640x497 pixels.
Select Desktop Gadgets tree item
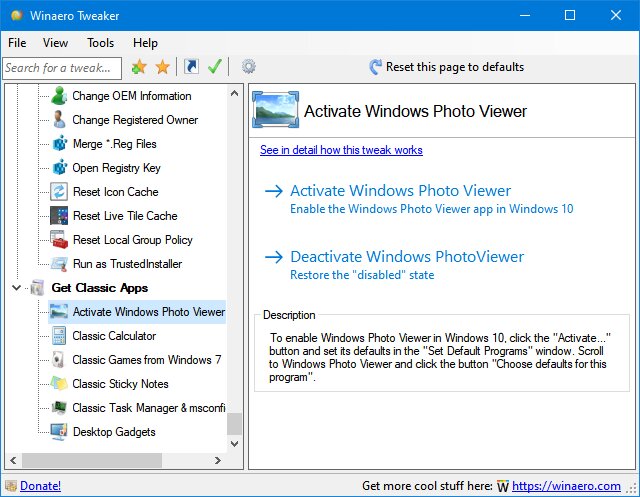tap(114, 432)
